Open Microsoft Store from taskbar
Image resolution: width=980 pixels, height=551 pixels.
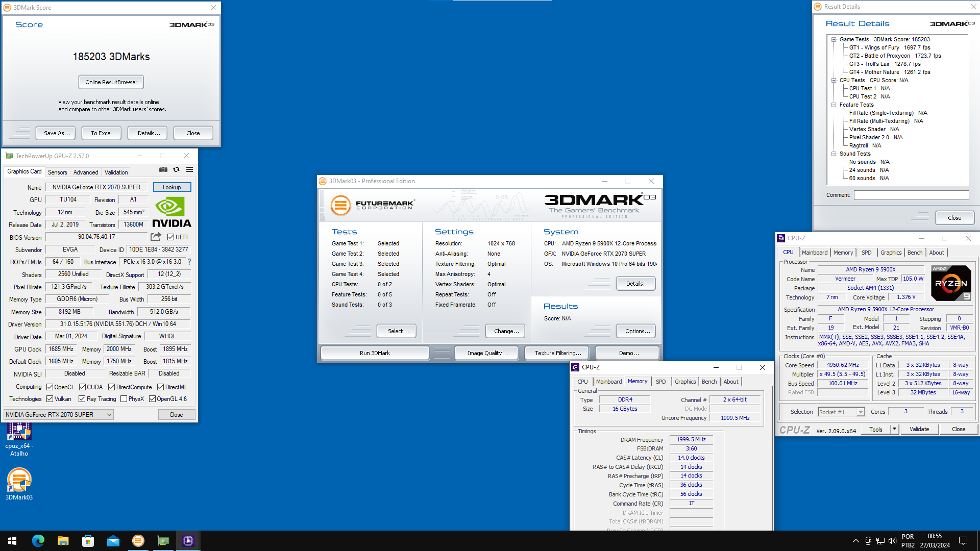pyautogui.click(x=88, y=541)
